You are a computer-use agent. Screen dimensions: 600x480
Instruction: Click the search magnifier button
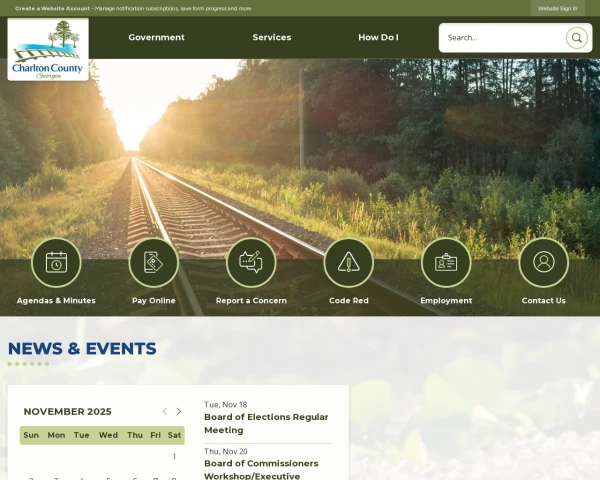coord(577,38)
